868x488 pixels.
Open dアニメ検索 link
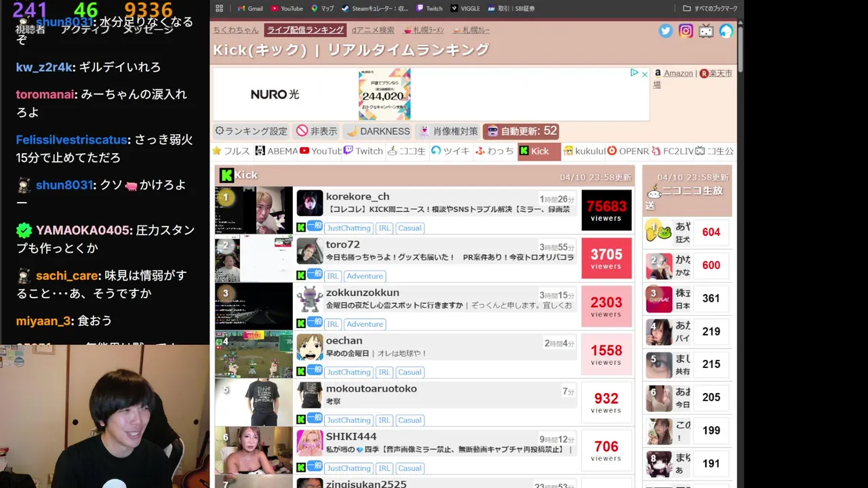pos(373,30)
